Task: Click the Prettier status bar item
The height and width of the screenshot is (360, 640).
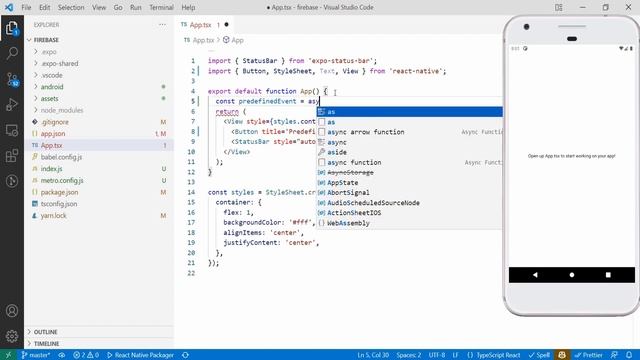Action: coord(589,355)
